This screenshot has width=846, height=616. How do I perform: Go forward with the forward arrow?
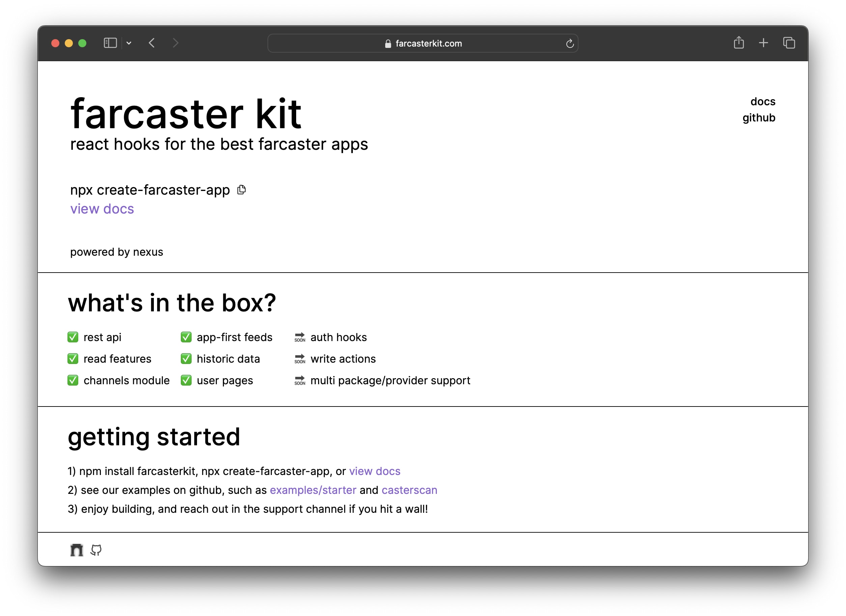tap(175, 43)
